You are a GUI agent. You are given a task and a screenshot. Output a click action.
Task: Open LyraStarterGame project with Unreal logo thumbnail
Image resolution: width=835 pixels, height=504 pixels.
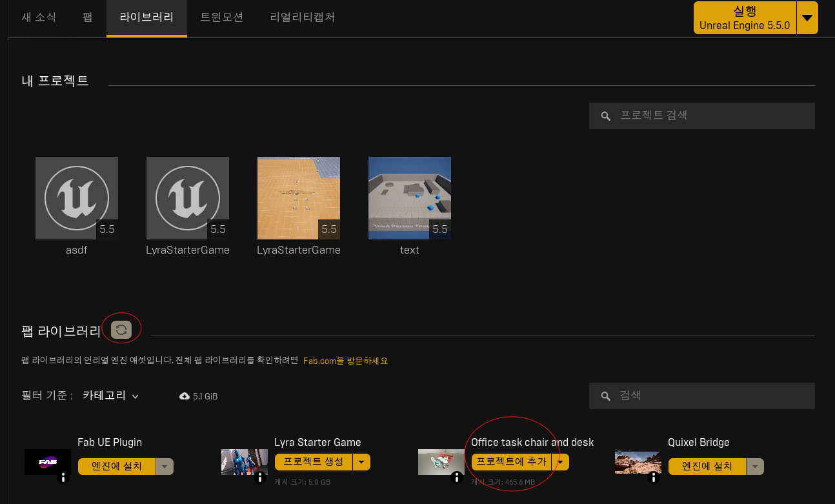(x=188, y=198)
